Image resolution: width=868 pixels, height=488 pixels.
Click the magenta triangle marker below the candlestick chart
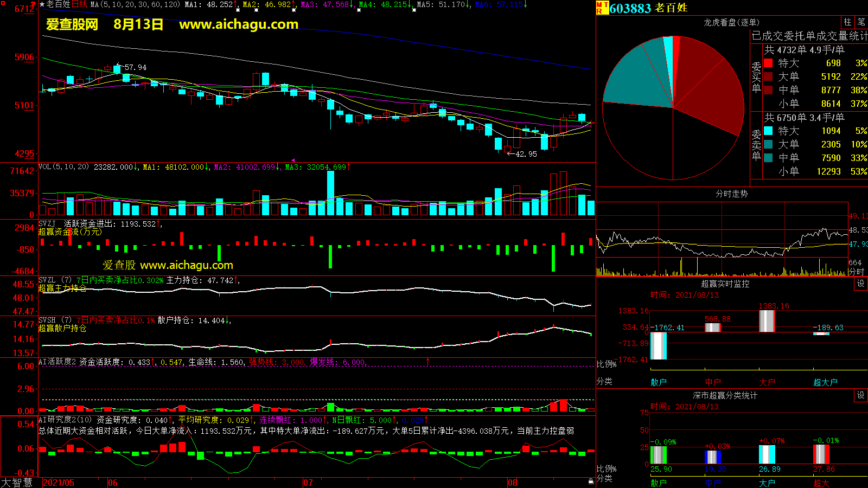[293, 160]
